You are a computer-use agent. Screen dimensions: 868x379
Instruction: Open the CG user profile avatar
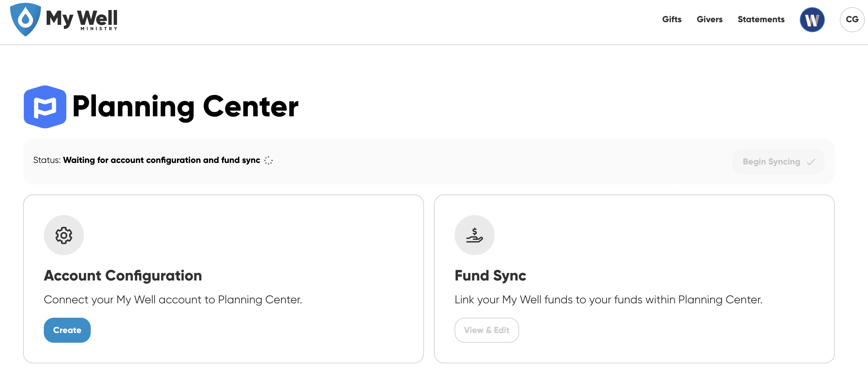click(x=852, y=19)
